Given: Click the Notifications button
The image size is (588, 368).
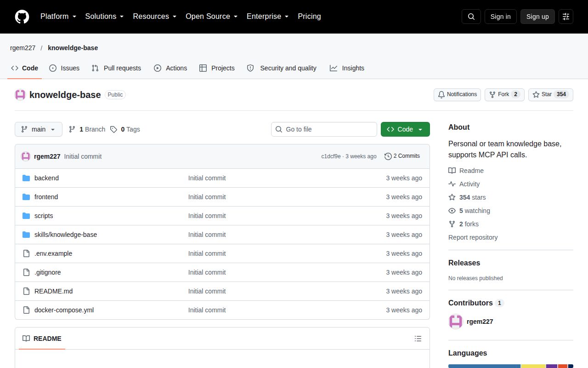Looking at the screenshot, I should [x=457, y=95].
